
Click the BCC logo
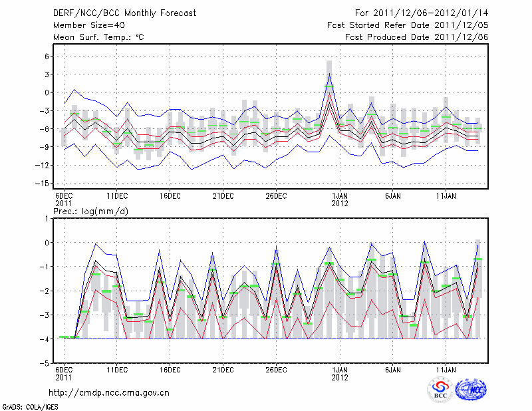pos(440,390)
